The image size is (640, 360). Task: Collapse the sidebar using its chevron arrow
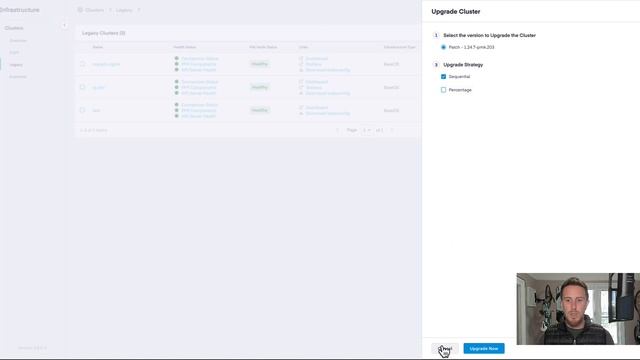(x=64, y=26)
